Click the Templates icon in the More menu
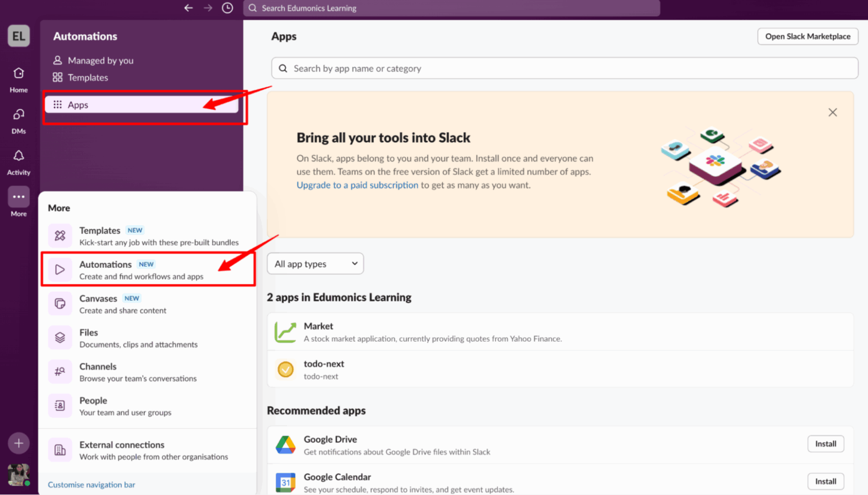Screen dimensions: 868x495 (60, 236)
